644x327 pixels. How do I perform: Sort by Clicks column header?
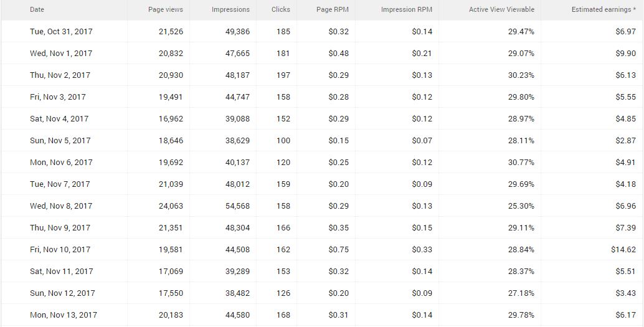tap(280, 9)
